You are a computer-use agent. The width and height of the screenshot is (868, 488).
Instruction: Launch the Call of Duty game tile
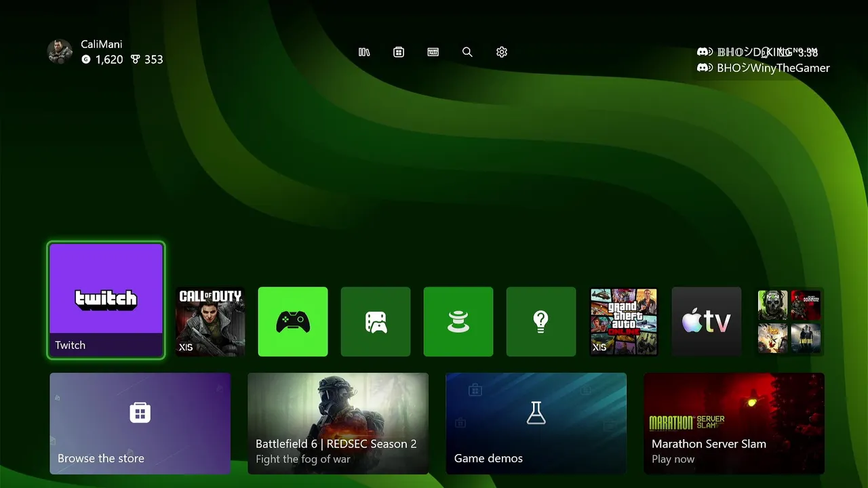coord(210,322)
